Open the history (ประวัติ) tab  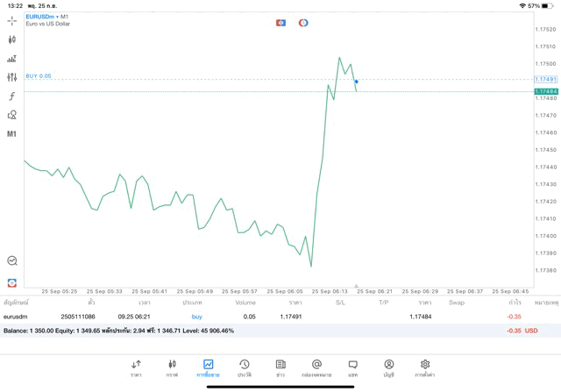point(244,367)
